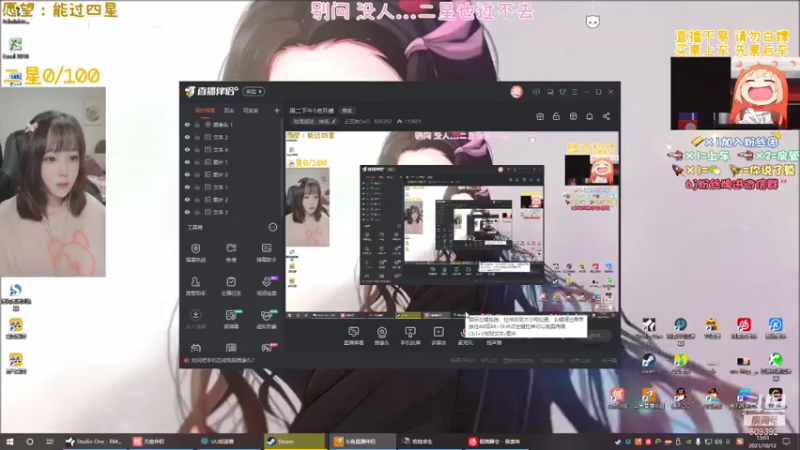Edit the stream category tag with the pencil
Image resolution: width=800 pixels, height=450 pixels.
tap(334, 121)
